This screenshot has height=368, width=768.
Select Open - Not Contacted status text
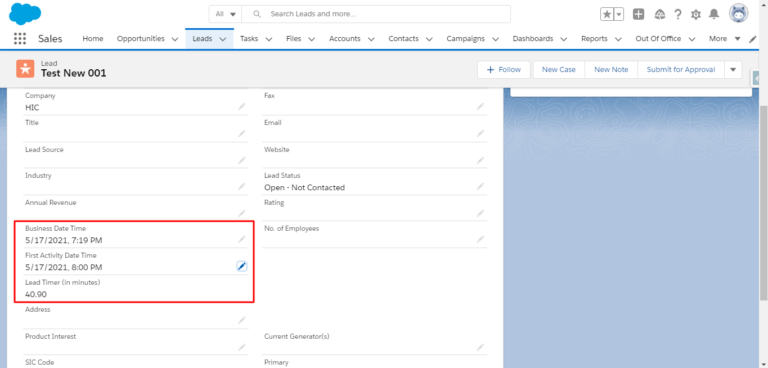(x=305, y=188)
